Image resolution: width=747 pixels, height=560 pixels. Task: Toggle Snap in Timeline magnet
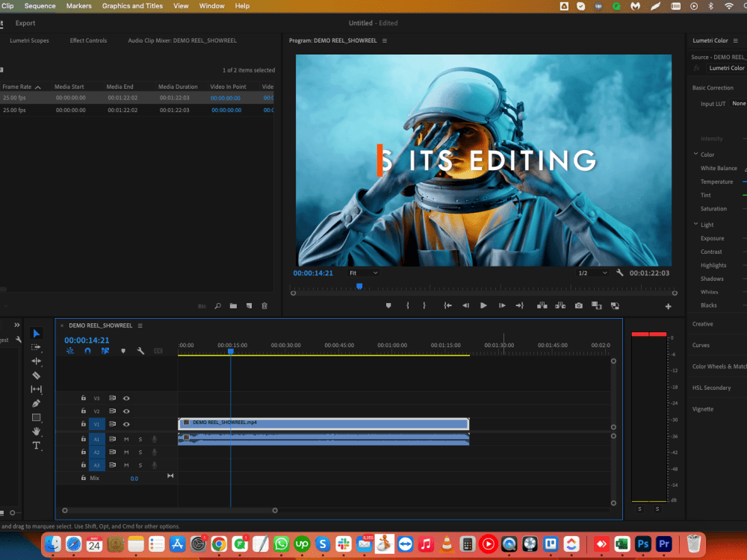pyautogui.click(x=87, y=351)
